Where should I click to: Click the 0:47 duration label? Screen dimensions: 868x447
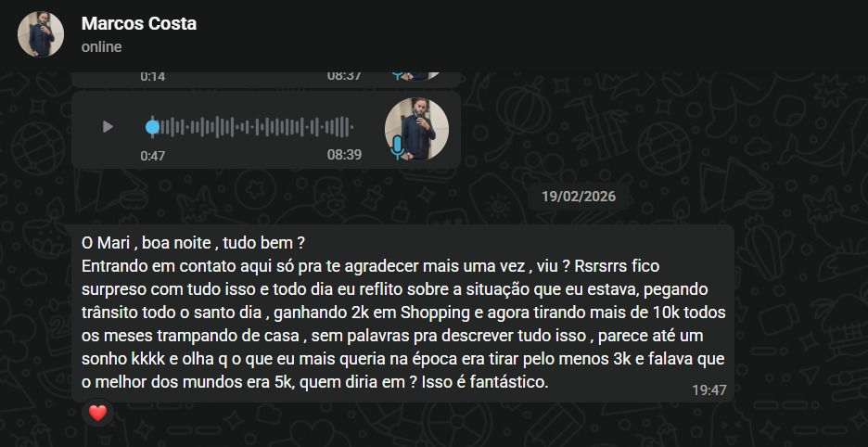point(153,156)
